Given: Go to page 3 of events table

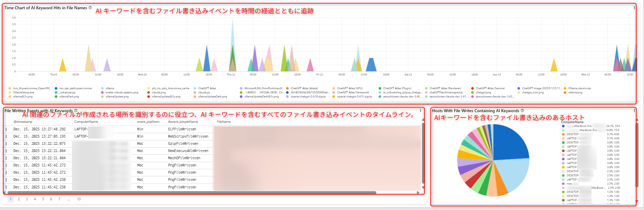Looking at the screenshot, I should coord(27,199).
